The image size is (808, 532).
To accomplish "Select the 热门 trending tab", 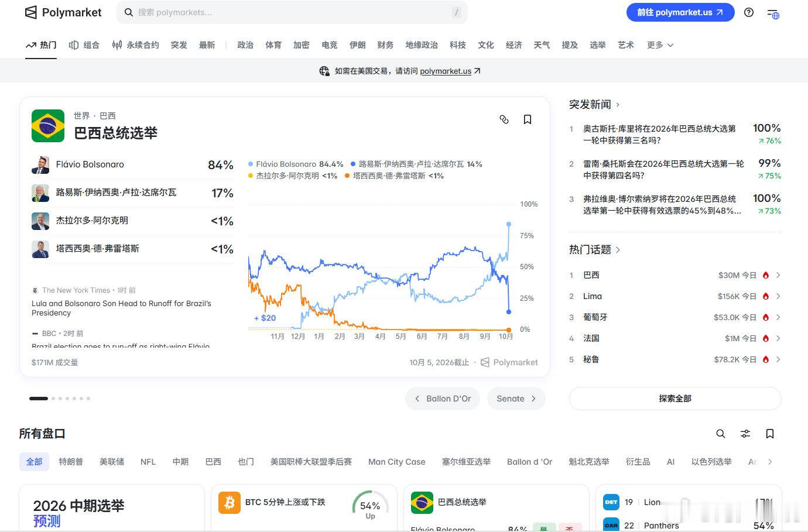I will pos(41,45).
